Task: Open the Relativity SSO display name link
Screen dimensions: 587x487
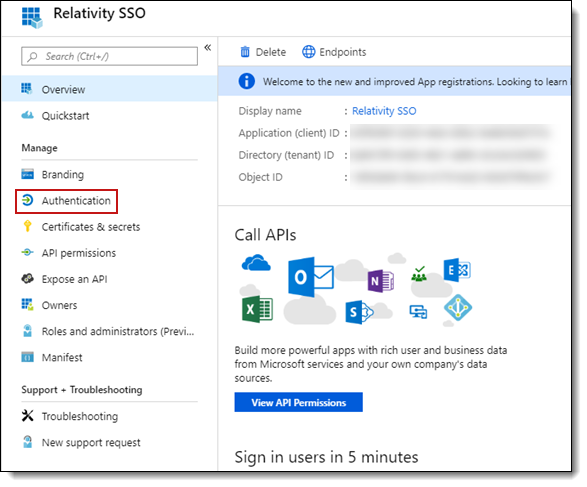Action: pos(384,111)
